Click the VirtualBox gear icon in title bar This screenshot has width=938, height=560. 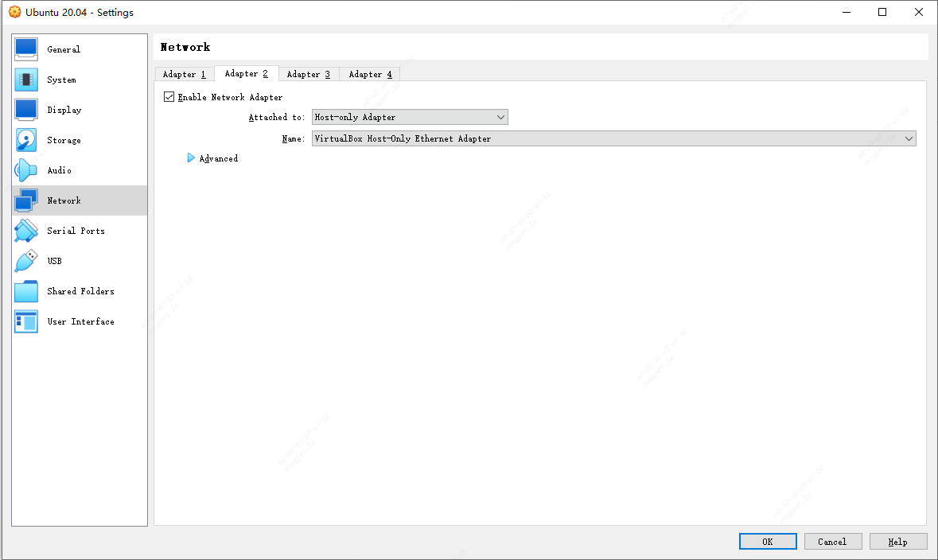pyautogui.click(x=14, y=12)
